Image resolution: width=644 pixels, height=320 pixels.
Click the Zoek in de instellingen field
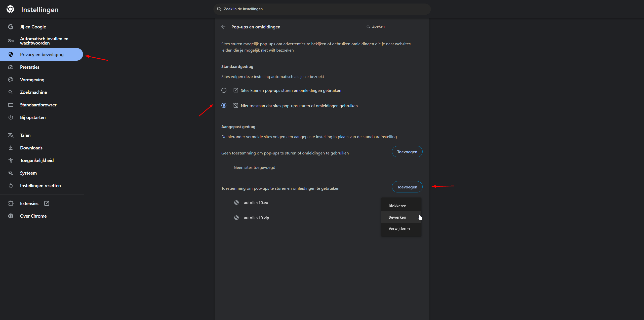pyautogui.click(x=322, y=9)
